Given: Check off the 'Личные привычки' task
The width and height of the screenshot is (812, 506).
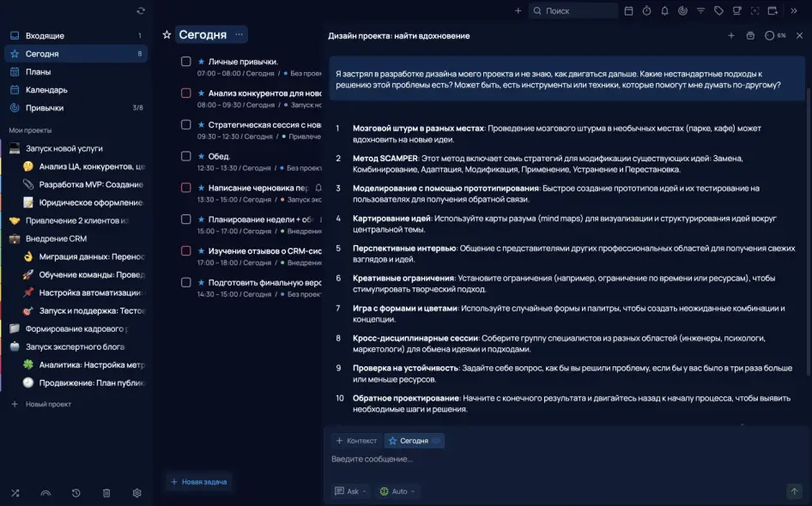Looking at the screenshot, I should 185,62.
